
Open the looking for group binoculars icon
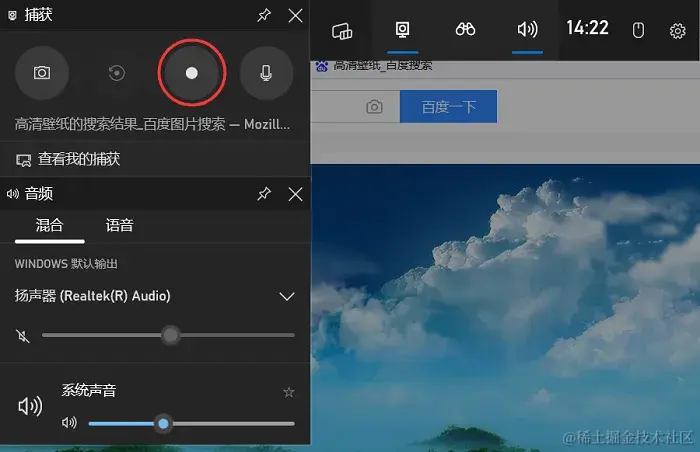click(x=465, y=29)
